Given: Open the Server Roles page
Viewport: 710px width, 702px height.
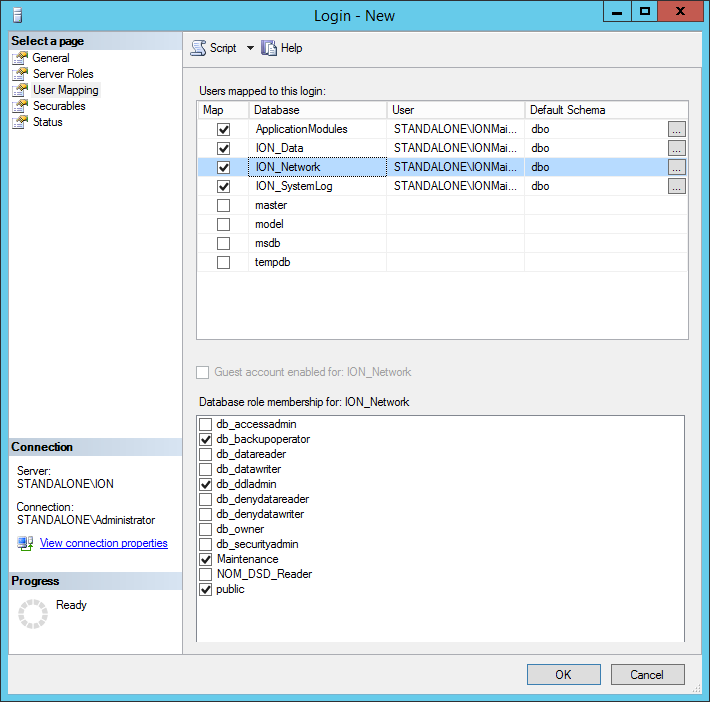Looking at the screenshot, I should pyautogui.click(x=63, y=74).
